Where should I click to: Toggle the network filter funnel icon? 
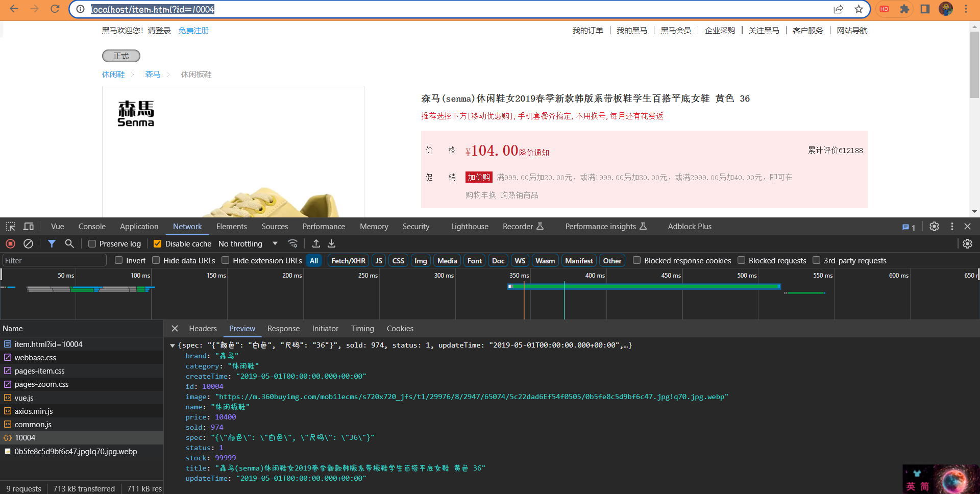52,244
